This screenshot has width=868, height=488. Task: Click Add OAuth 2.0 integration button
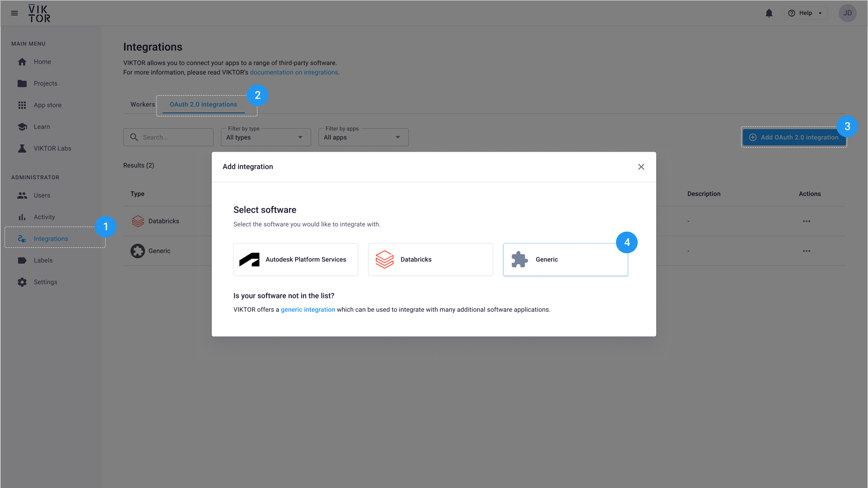point(794,137)
